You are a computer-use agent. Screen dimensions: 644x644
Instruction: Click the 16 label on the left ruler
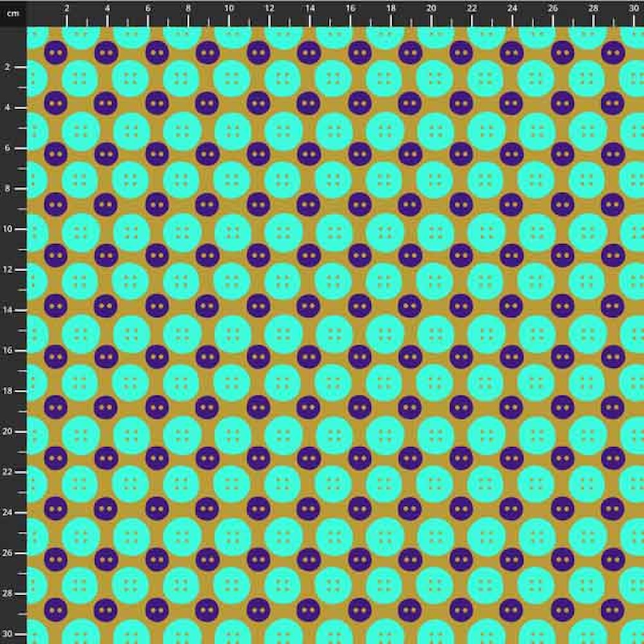click(x=8, y=350)
